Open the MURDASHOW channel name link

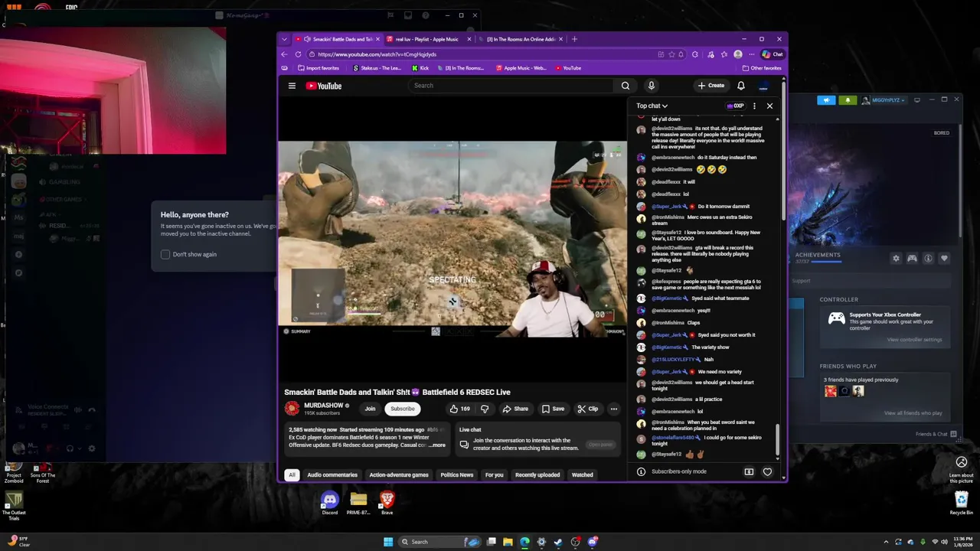[324, 406]
